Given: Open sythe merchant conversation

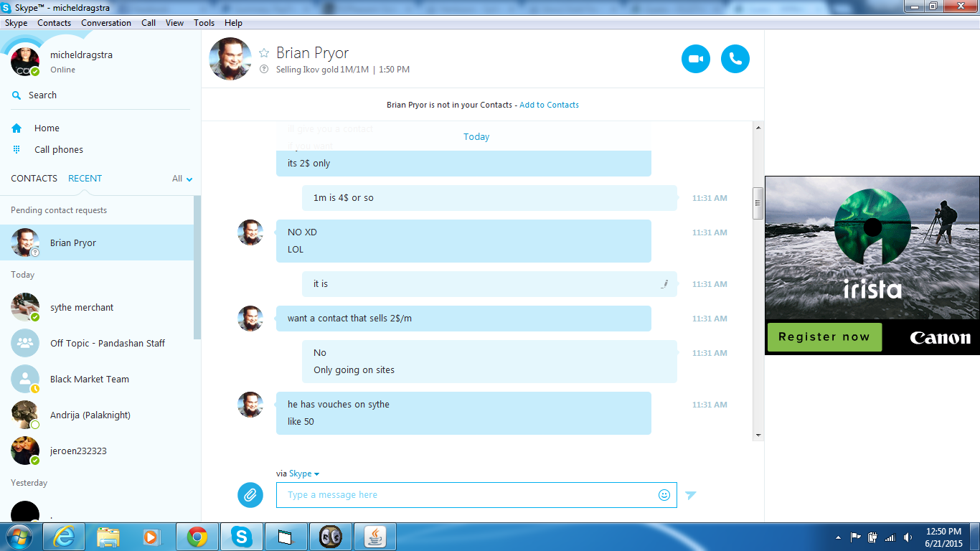Looking at the screenshot, I should click(x=97, y=307).
